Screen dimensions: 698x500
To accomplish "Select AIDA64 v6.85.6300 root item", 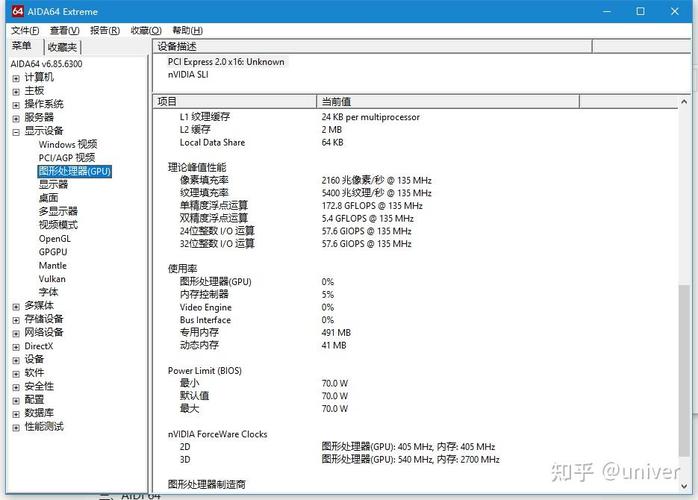I will click(x=46, y=64).
